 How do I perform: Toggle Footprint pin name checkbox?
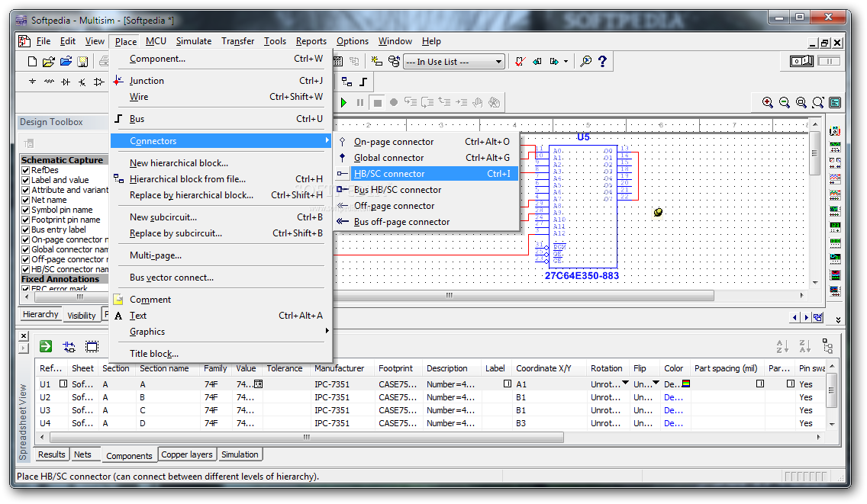click(25, 220)
